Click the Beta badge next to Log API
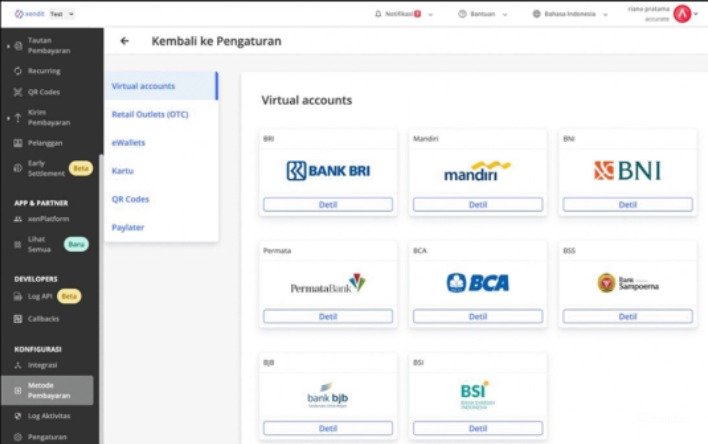Viewport: 708px width, 444px height. click(69, 296)
